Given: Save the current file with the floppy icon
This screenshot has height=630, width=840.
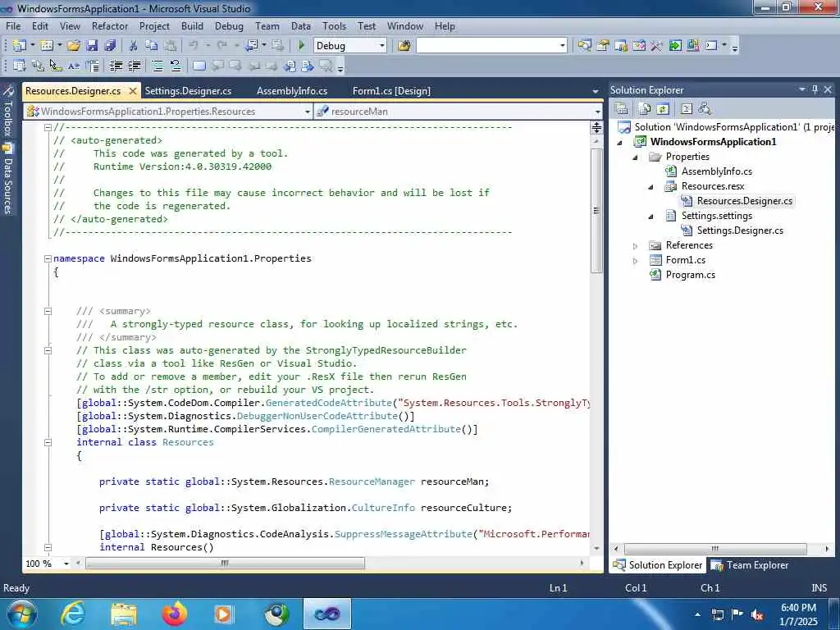Looking at the screenshot, I should [92, 46].
